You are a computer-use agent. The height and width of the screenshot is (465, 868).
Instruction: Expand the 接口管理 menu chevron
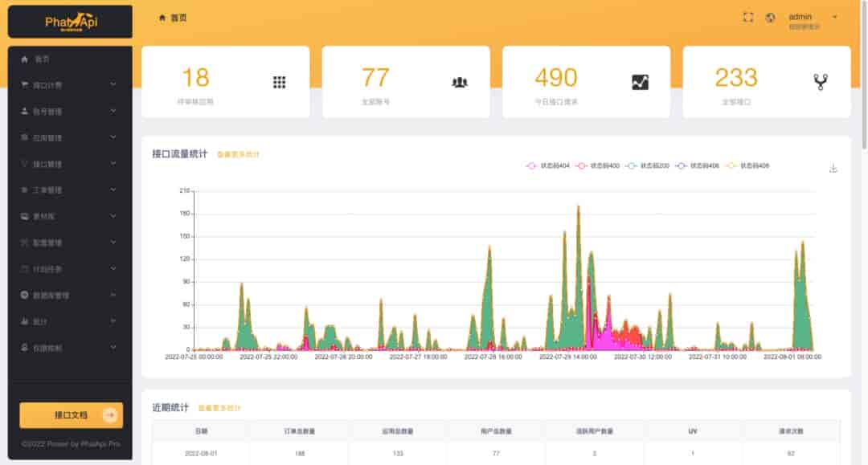pyautogui.click(x=113, y=164)
